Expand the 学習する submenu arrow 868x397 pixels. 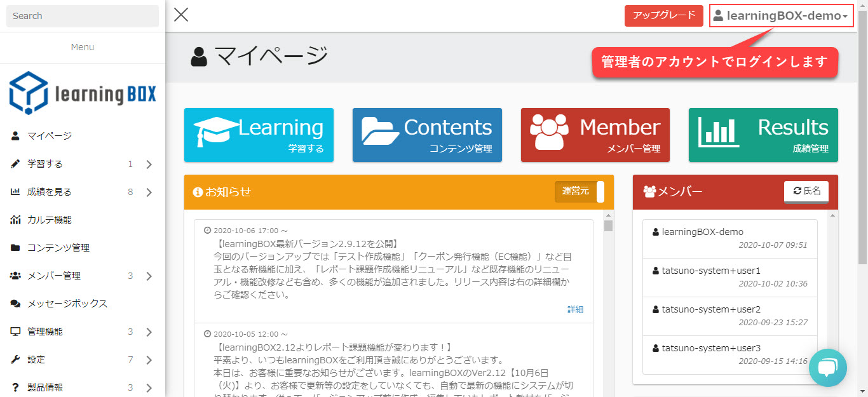pyautogui.click(x=149, y=165)
